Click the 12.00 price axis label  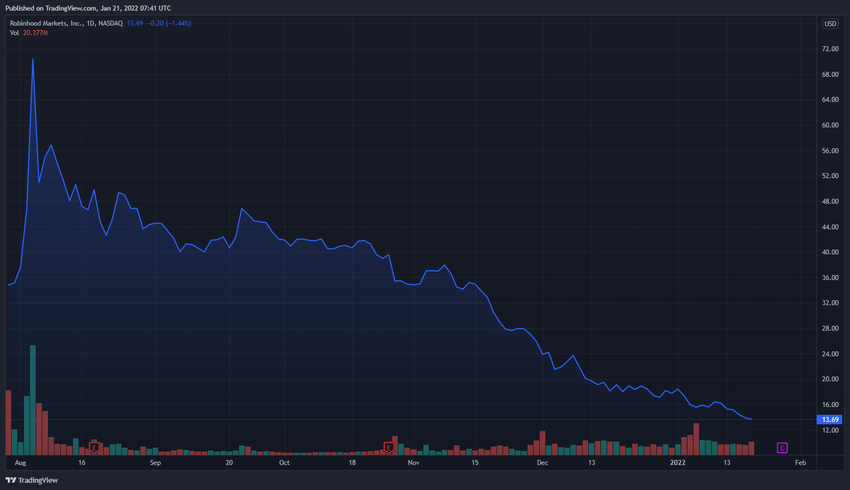[x=830, y=430]
